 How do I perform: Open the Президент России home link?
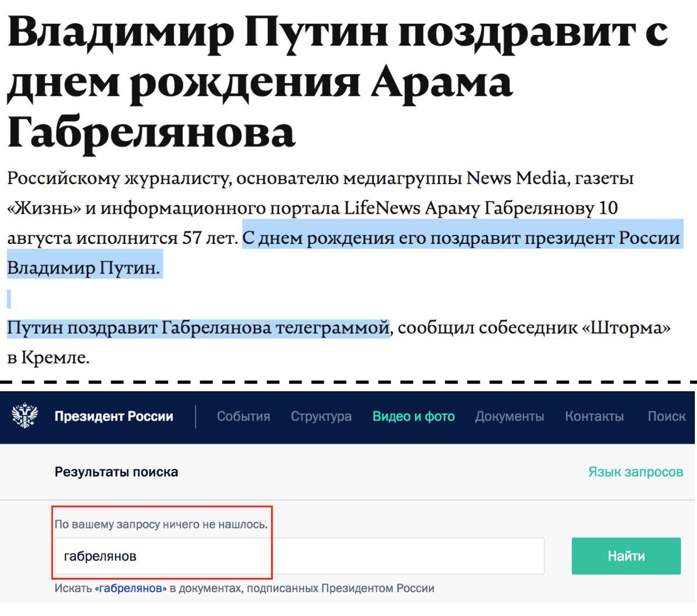click(x=114, y=416)
